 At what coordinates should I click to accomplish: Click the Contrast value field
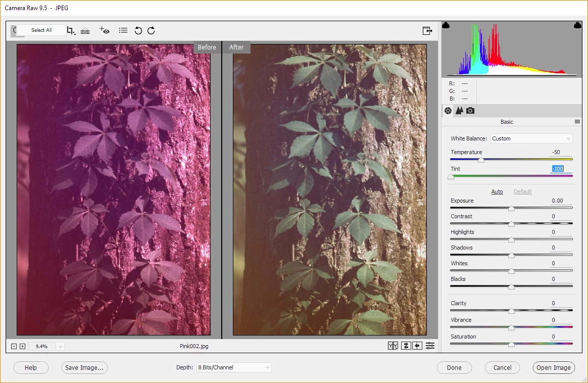coord(561,216)
